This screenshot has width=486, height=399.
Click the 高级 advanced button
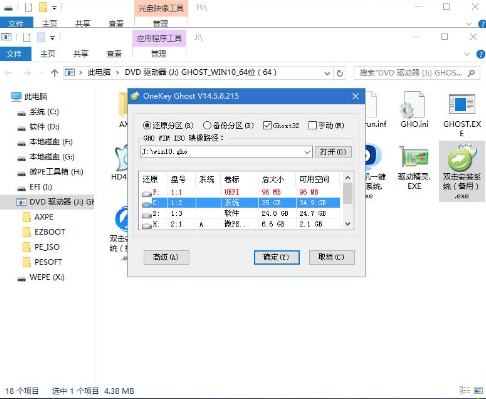coord(166,257)
